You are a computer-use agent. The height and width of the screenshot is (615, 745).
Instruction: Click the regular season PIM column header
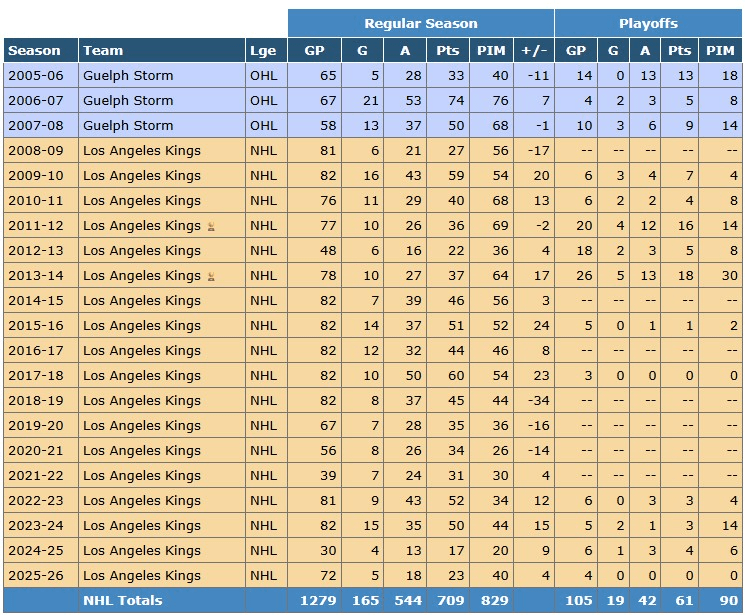(491, 50)
